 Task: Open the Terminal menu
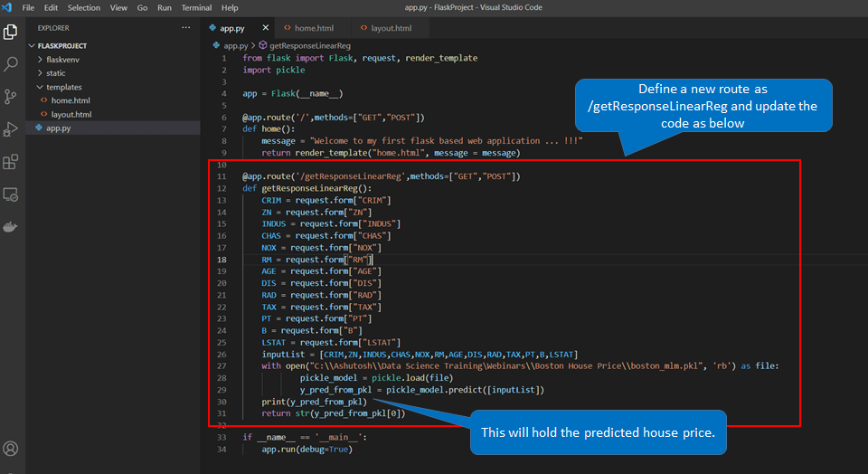coord(196,7)
